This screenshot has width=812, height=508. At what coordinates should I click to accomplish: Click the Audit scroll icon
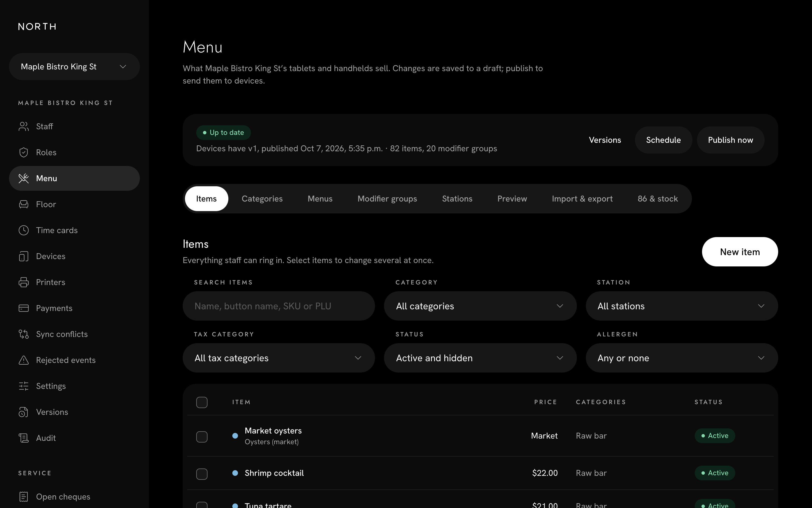pyautogui.click(x=23, y=438)
